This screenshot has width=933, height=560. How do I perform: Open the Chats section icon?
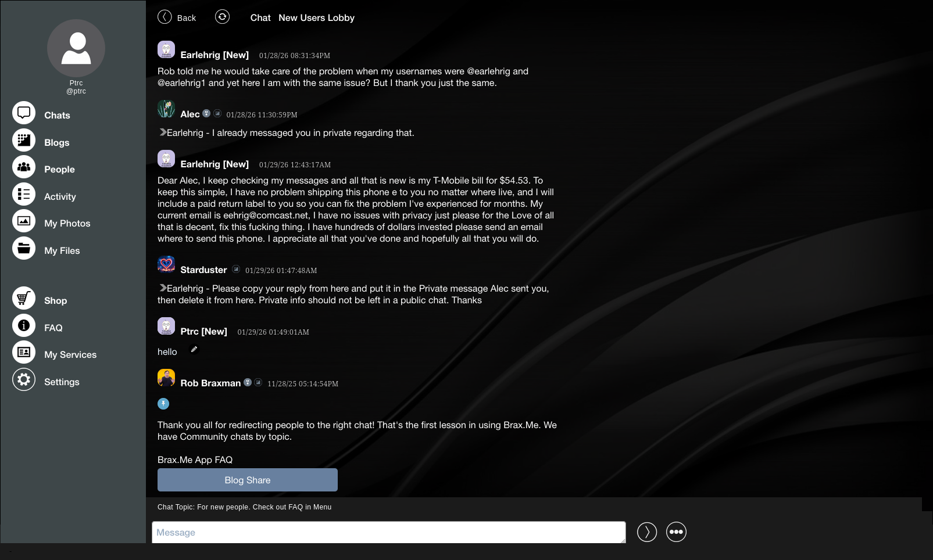click(24, 113)
